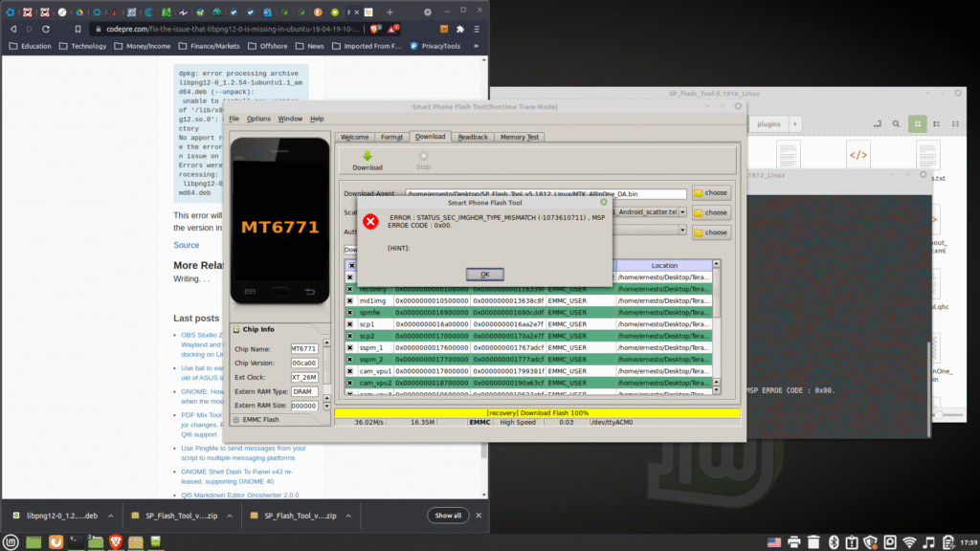Click the yellow Download Flash progress bar

click(x=536, y=412)
